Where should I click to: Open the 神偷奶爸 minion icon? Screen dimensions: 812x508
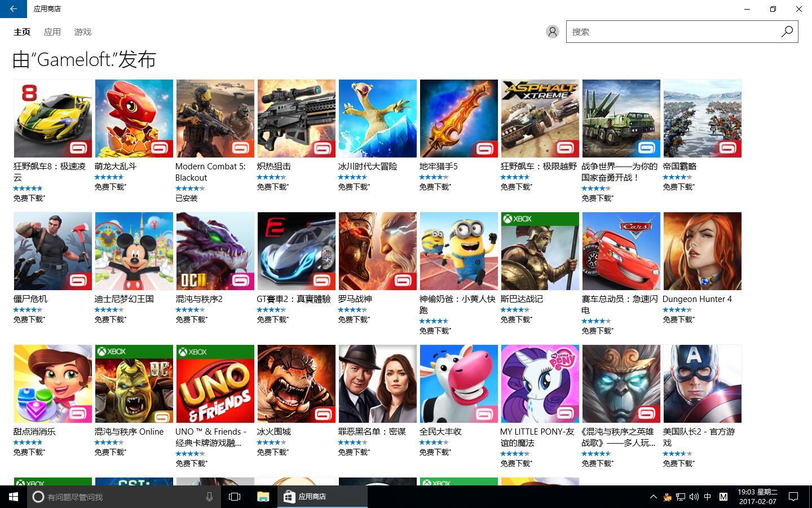[459, 251]
